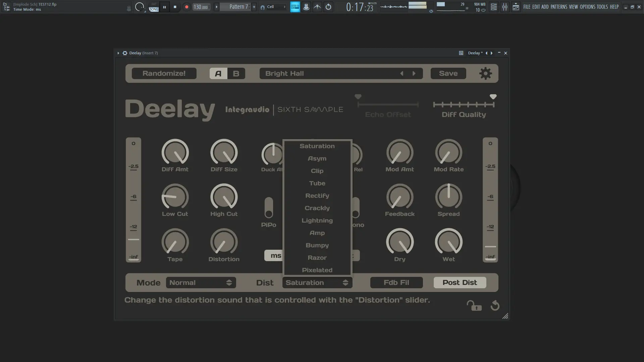Switch to preset slot B

[x=236, y=73]
